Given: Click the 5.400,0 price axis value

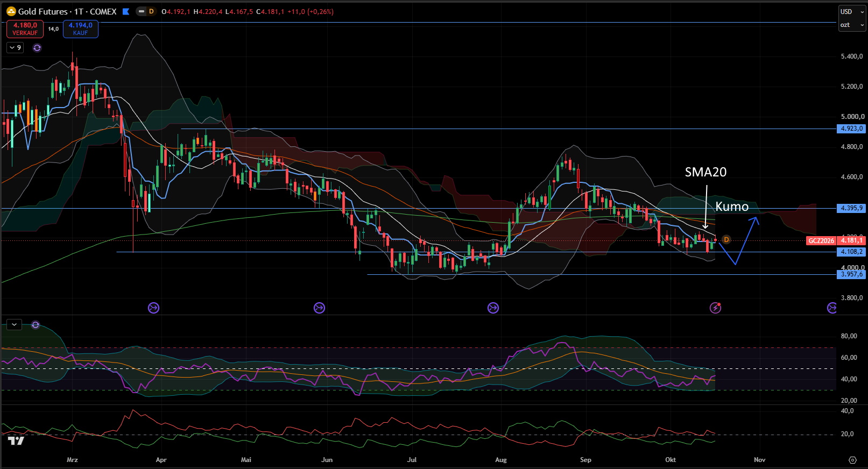Looking at the screenshot, I should pos(852,56).
